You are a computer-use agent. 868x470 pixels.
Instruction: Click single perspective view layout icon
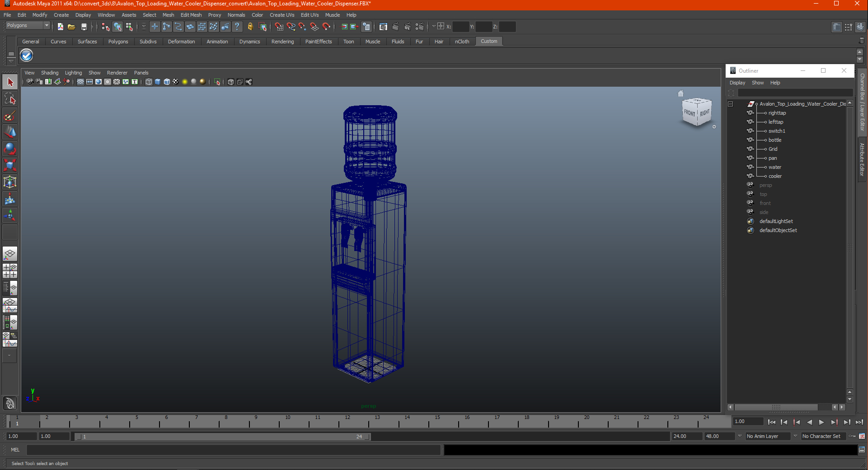click(10, 253)
